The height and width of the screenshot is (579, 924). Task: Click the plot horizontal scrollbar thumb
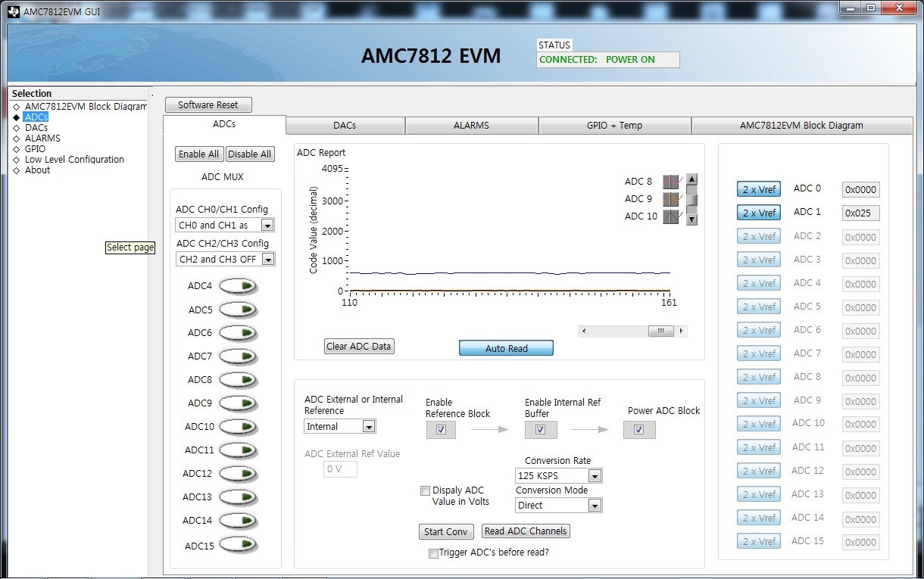(660, 331)
